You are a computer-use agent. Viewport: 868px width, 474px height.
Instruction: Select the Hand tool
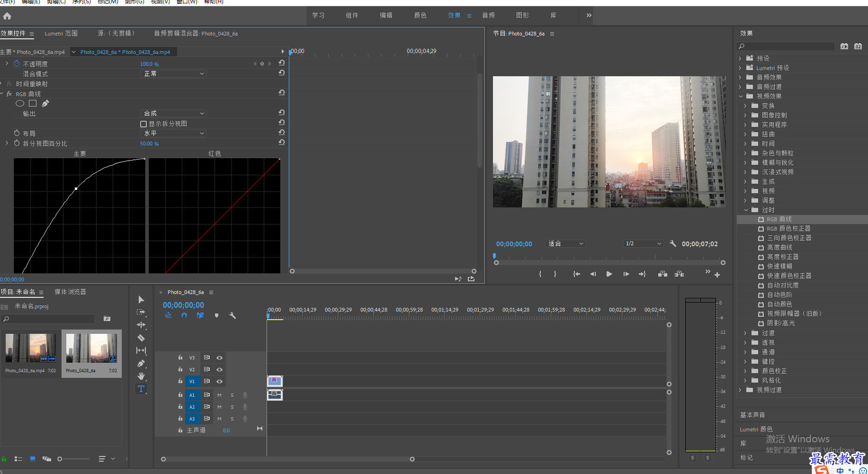(141, 376)
